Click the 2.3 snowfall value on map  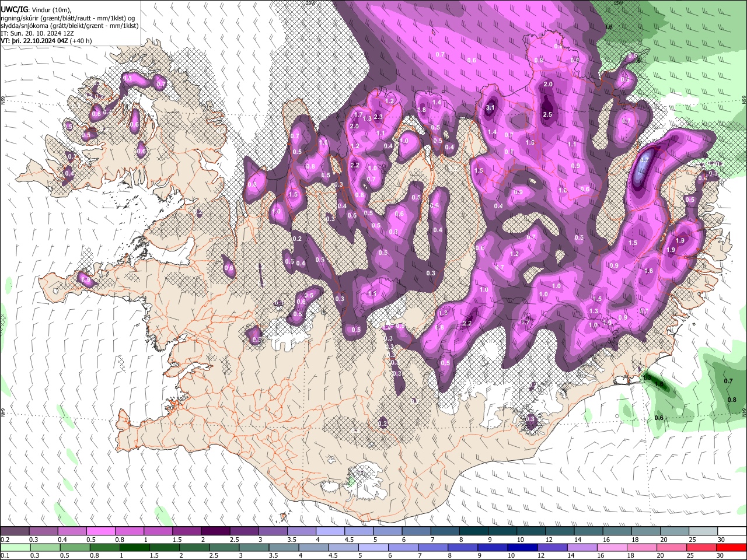(378, 117)
